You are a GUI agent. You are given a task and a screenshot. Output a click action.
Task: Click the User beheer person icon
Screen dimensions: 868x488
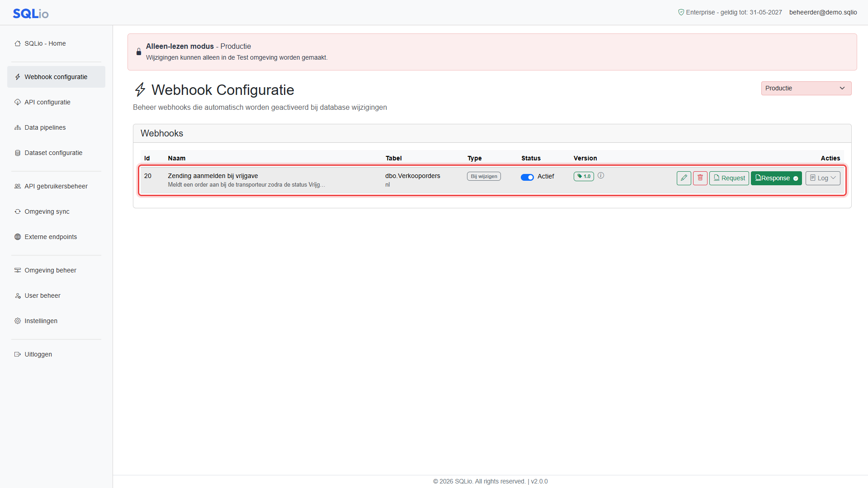[x=18, y=296]
